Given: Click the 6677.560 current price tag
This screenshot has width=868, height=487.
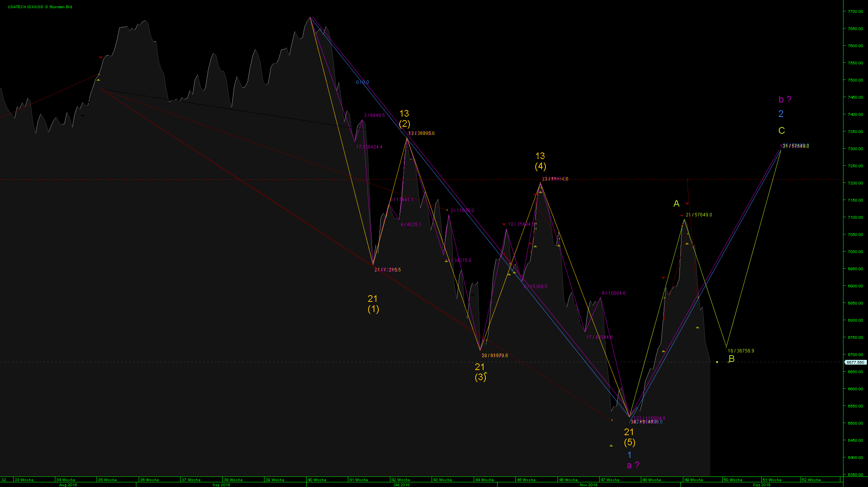Looking at the screenshot, I should click(x=855, y=362).
